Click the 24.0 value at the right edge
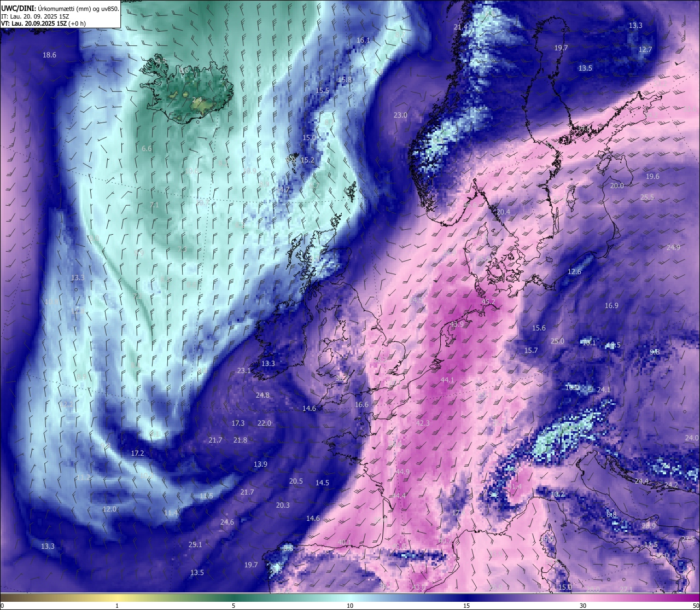Image resolution: width=700 pixels, height=610 pixels. tap(692, 438)
